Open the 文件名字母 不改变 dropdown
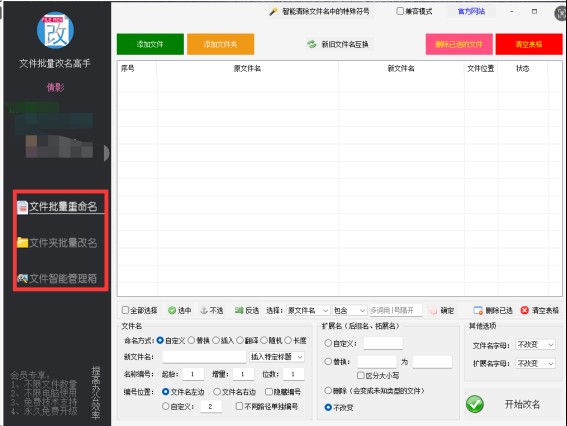567x426 pixels. click(x=535, y=345)
